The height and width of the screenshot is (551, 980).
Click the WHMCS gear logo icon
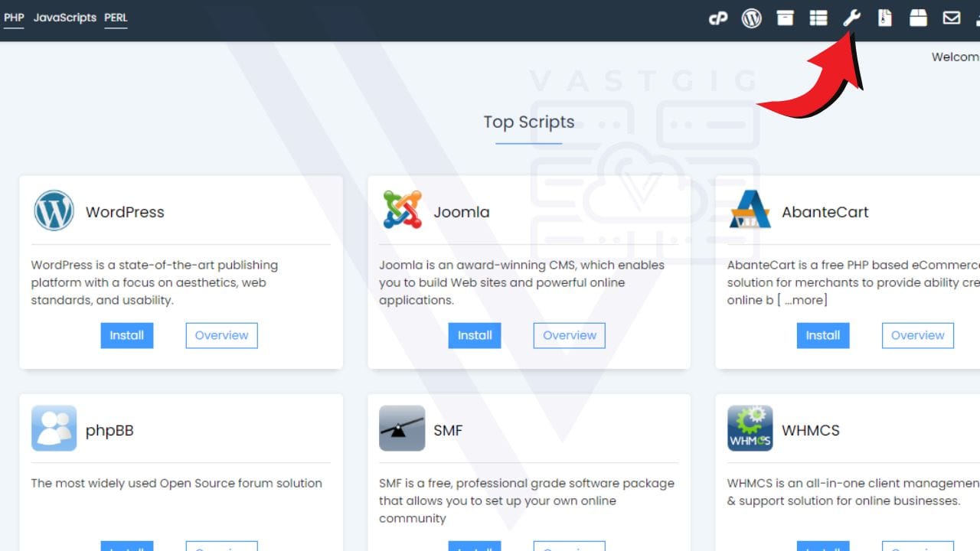pos(750,426)
